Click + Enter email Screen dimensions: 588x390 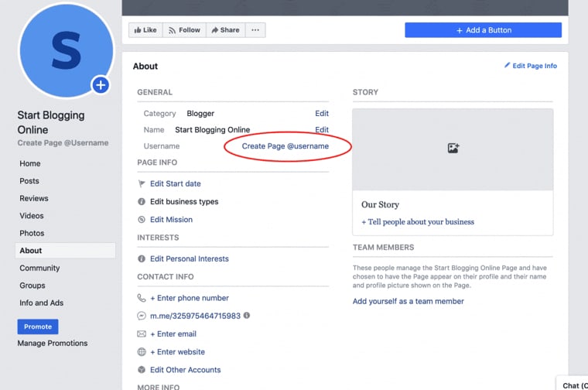pos(173,334)
